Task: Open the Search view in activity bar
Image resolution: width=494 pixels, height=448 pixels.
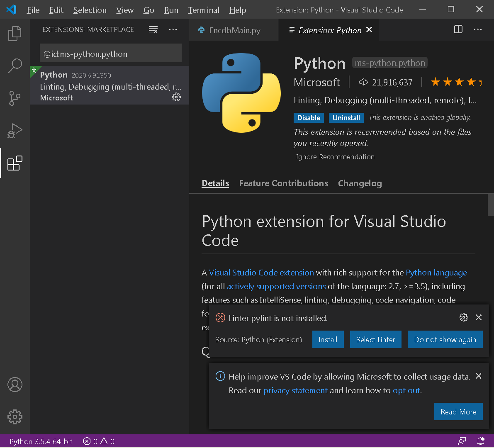Action: 15,66
